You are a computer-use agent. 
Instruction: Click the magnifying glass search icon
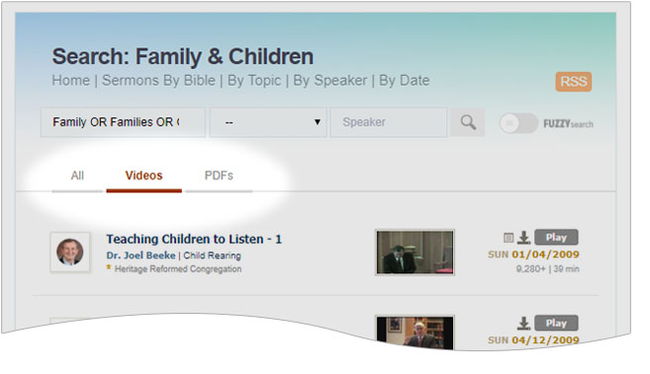[468, 122]
